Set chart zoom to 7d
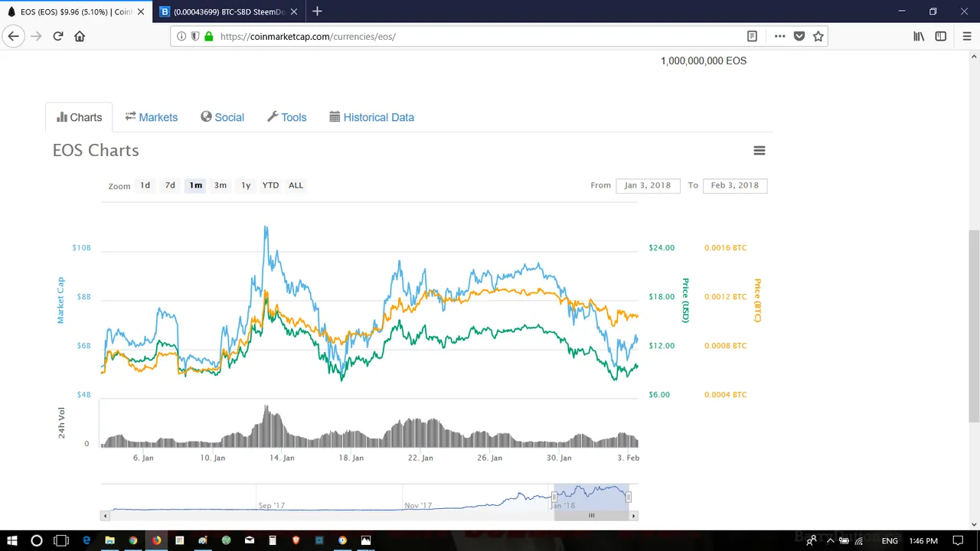 pos(170,185)
